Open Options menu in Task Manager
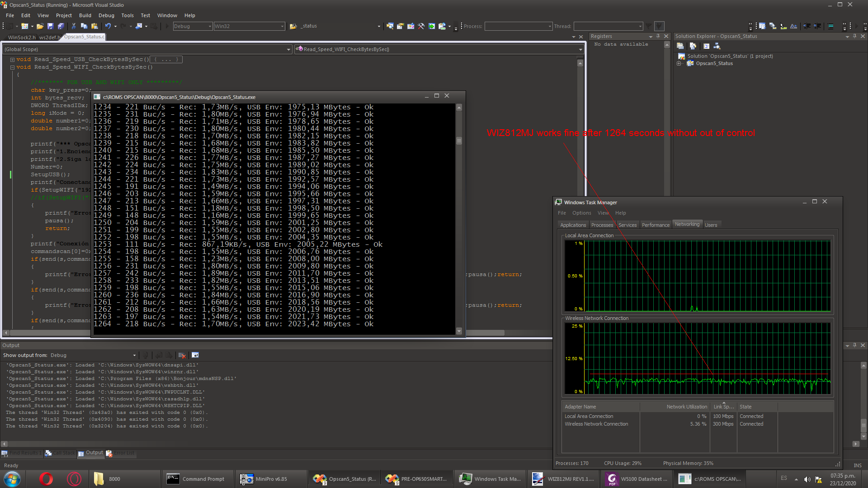Viewport: 868px width, 488px height. [x=581, y=213]
